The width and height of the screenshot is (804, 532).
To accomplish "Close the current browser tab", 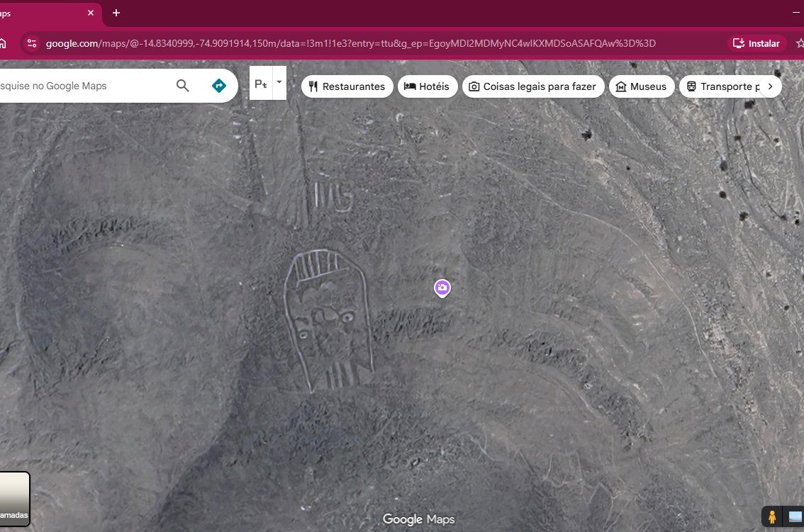I will tap(91, 13).
